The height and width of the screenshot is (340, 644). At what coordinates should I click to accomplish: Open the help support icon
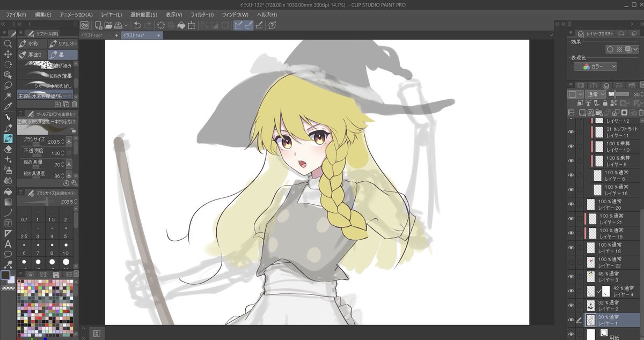[x=273, y=25]
